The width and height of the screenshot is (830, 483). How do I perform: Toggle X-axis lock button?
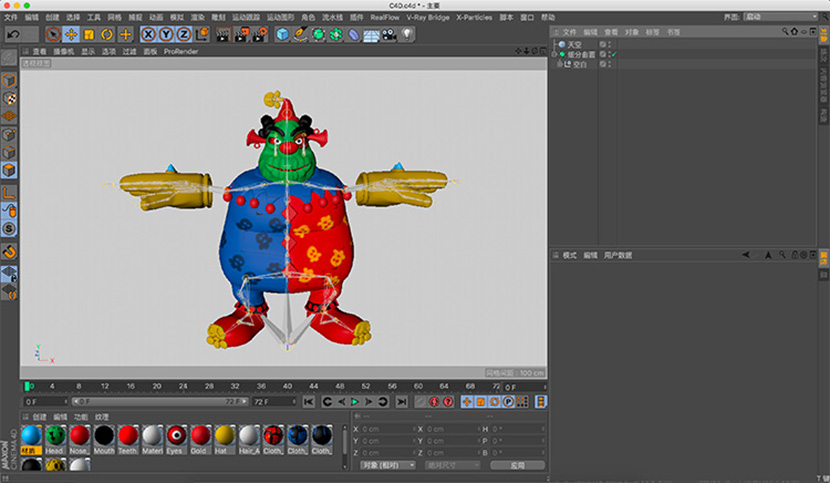148,35
